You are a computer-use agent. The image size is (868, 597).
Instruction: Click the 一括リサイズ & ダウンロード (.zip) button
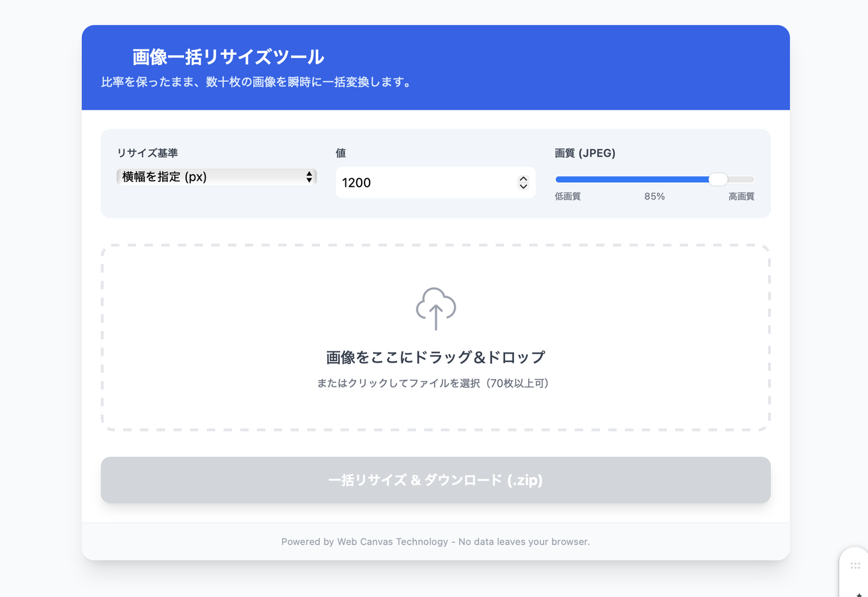(435, 480)
